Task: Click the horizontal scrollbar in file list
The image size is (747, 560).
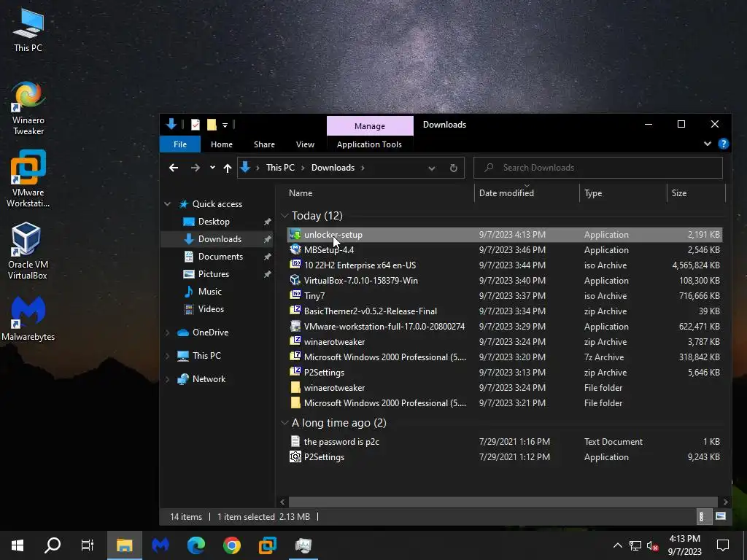Action: pos(503,502)
